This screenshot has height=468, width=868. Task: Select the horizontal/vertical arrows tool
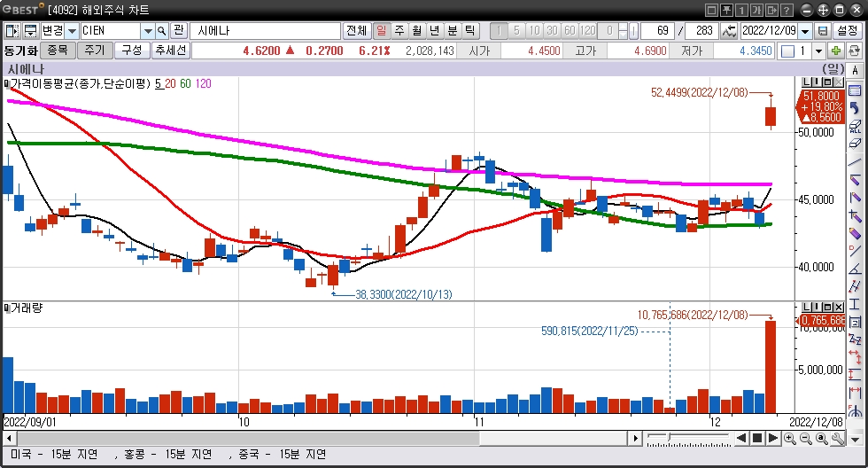click(x=856, y=357)
